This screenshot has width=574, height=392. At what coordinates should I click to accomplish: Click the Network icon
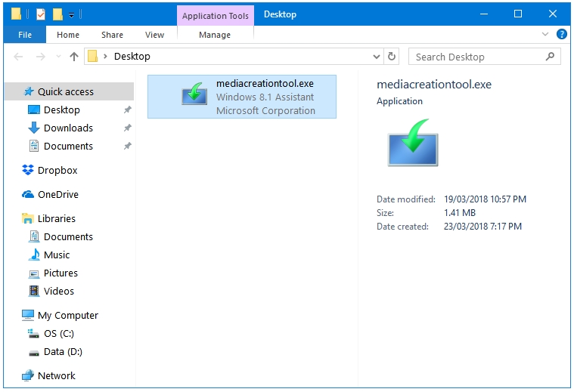(28, 375)
